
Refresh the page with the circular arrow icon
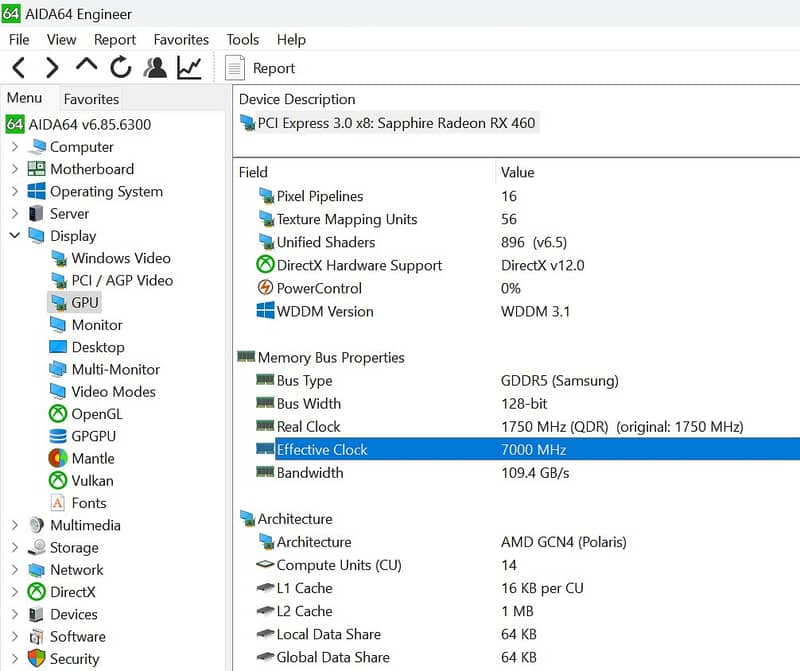121,67
